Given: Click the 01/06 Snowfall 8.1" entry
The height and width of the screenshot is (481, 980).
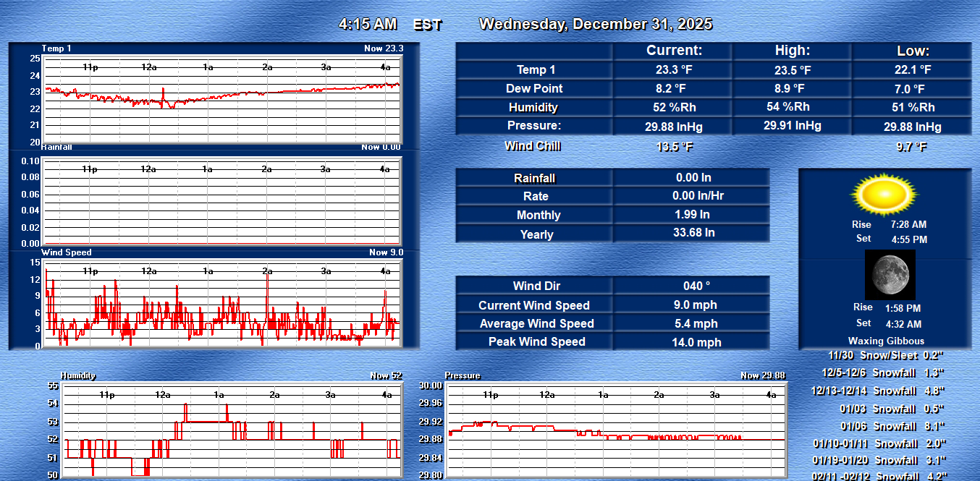Looking at the screenshot, I should [893, 426].
